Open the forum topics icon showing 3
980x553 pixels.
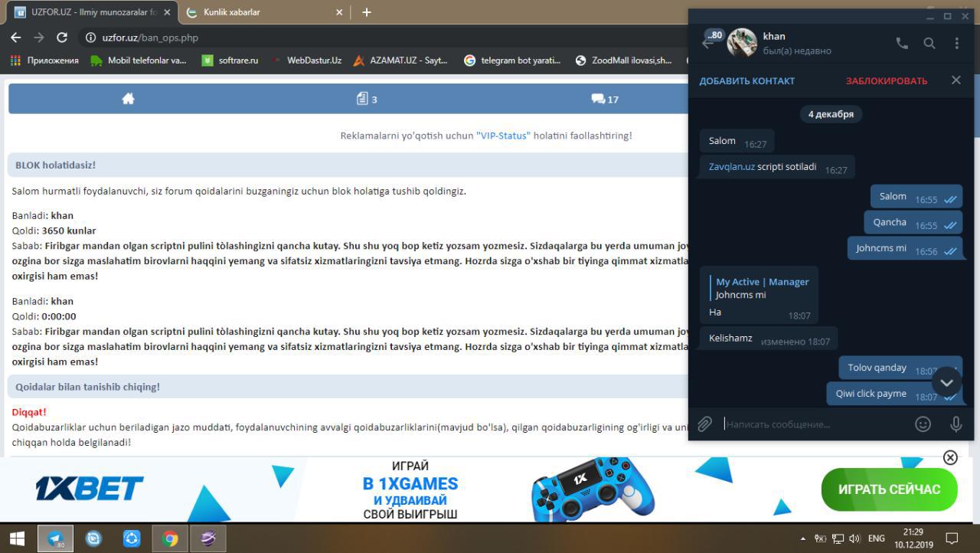click(x=367, y=99)
